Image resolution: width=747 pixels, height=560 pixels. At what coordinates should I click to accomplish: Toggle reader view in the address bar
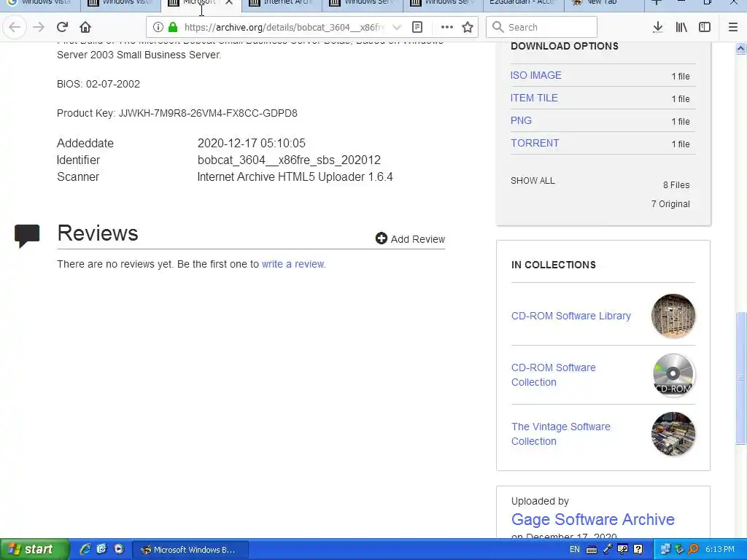point(417,27)
